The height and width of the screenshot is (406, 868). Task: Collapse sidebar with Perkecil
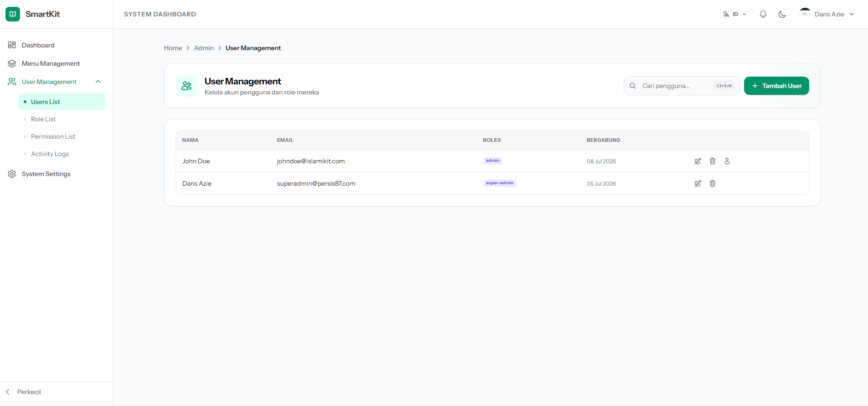point(57,392)
